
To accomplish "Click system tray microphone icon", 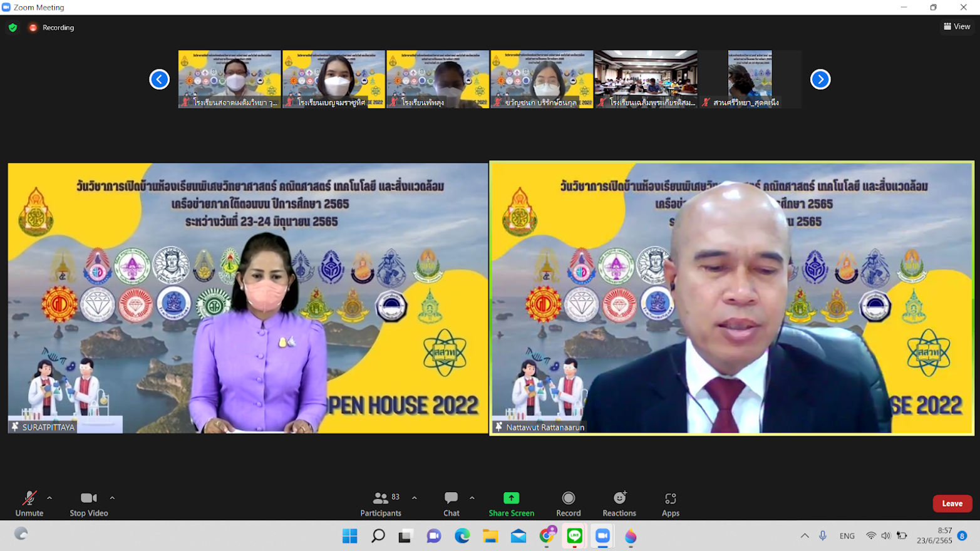I will [x=823, y=536].
